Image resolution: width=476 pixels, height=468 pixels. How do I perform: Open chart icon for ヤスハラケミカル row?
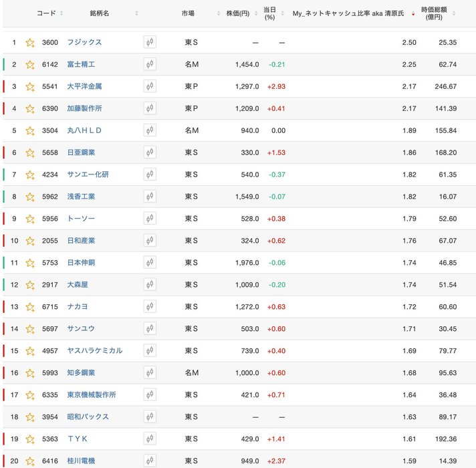click(150, 350)
